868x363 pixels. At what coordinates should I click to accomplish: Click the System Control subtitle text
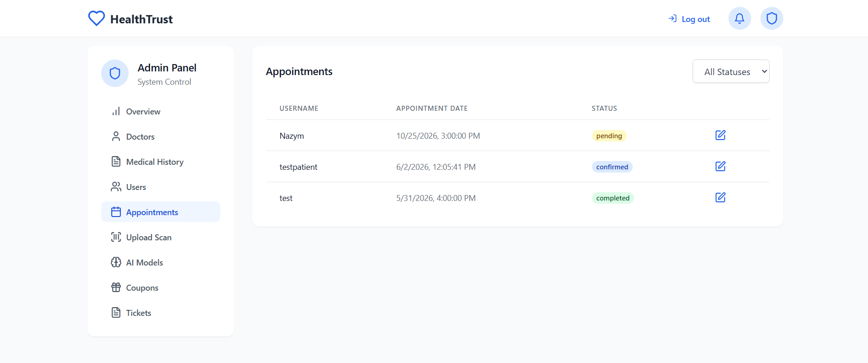pyautogui.click(x=164, y=82)
